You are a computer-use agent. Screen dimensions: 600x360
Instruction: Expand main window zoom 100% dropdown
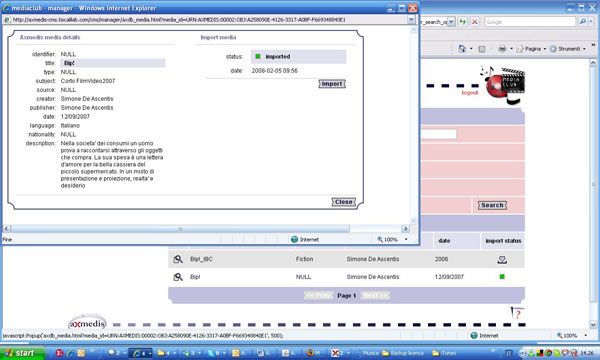585,336
